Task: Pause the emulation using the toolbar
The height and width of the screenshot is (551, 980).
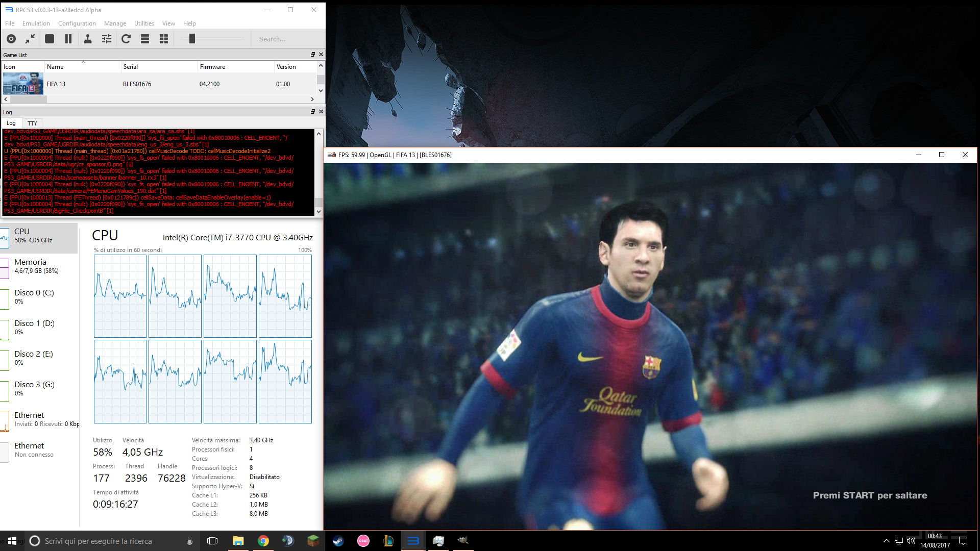Action: pos(68,39)
